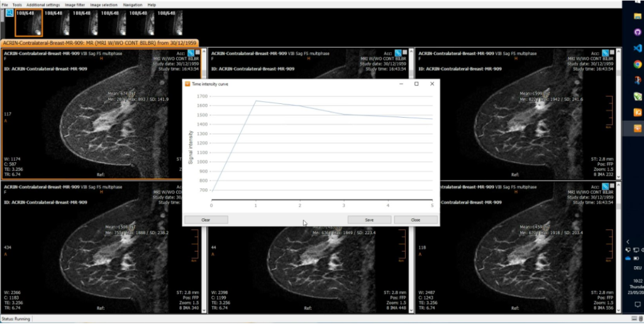The width and height of the screenshot is (644, 326).
Task: Open Google Chrome from the taskbar
Action: click(638, 64)
